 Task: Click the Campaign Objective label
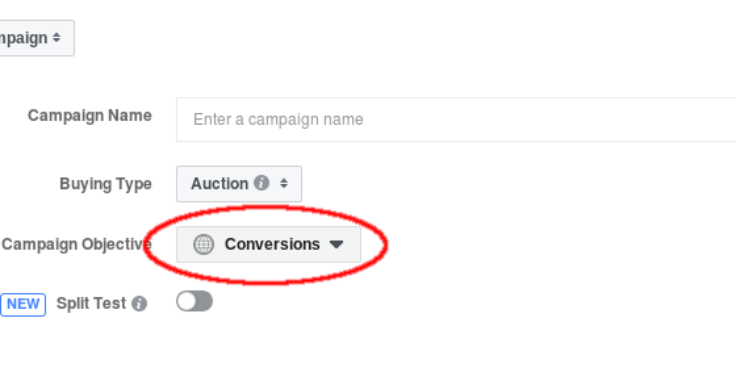(x=77, y=245)
